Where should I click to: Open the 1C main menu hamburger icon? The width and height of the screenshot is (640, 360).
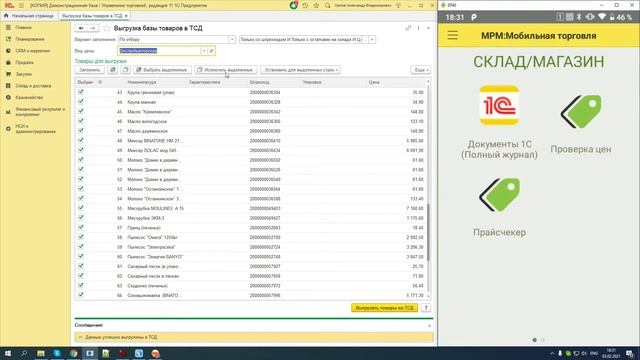[x=21, y=5]
